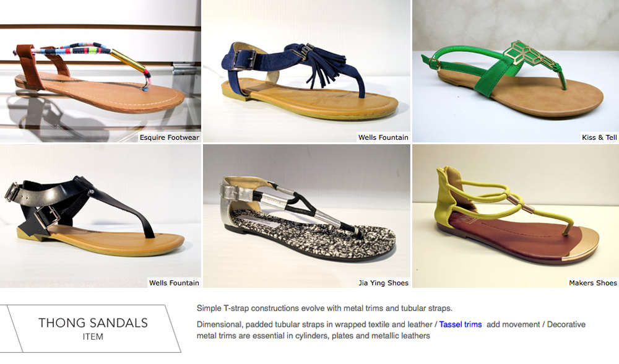Click the Simple T-strap constructions sentence
This screenshot has height=364, width=619.
pyautogui.click(x=324, y=308)
